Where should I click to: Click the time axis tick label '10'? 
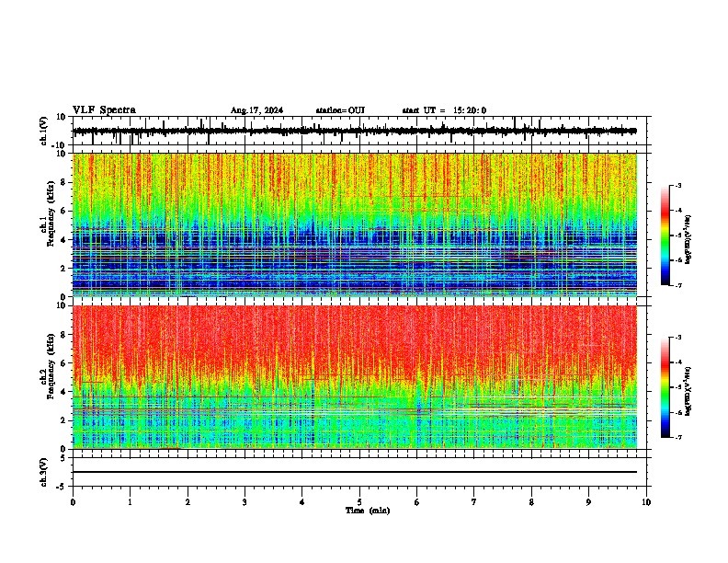(646, 502)
